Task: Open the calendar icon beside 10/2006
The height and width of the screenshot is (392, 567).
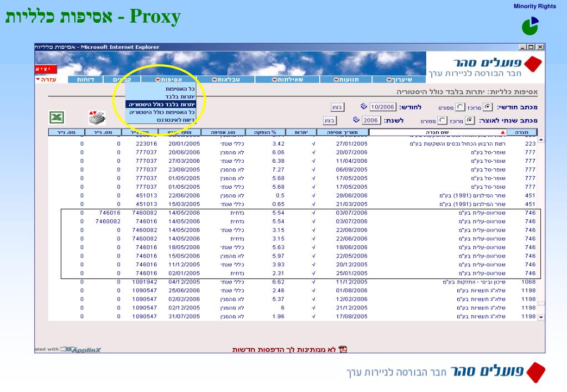Action: [364, 106]
